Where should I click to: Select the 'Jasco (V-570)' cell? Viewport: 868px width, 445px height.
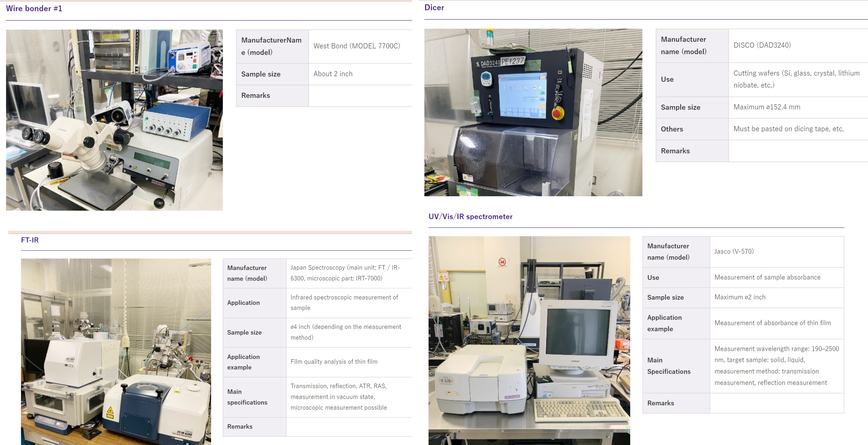[777, 252]
